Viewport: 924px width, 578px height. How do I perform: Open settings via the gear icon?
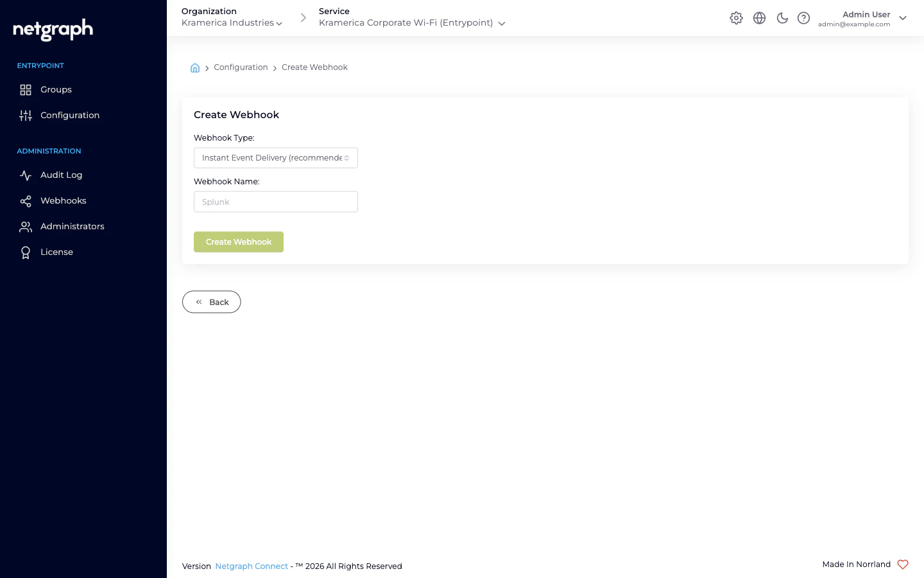click(x=736, y=18)
